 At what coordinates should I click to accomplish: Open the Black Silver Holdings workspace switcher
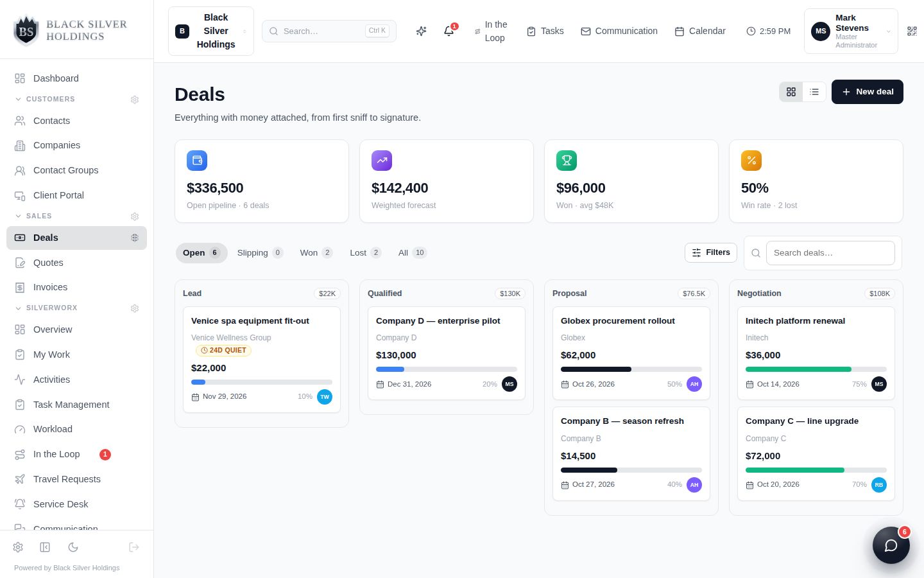click(211, 31)
